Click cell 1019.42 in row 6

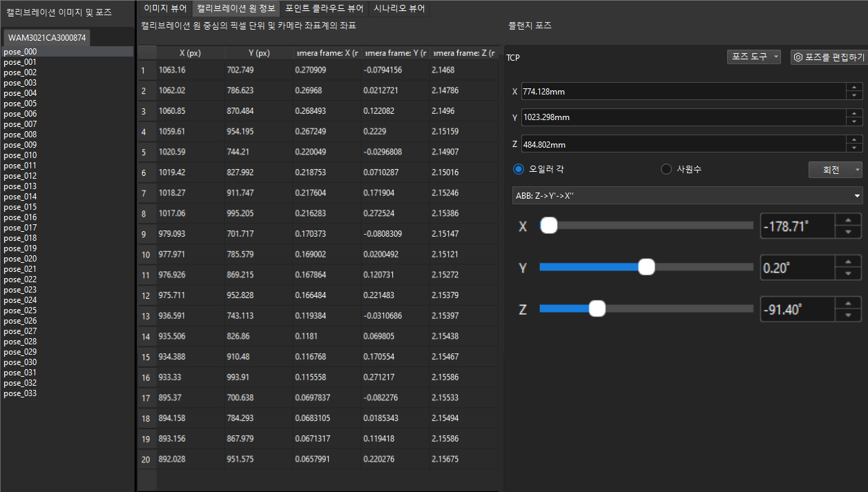click(x=191, y=173)
